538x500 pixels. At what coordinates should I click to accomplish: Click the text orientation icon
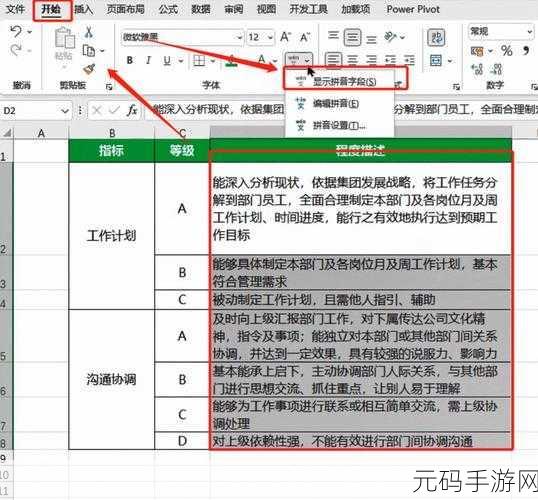click(x=390, y=36)
